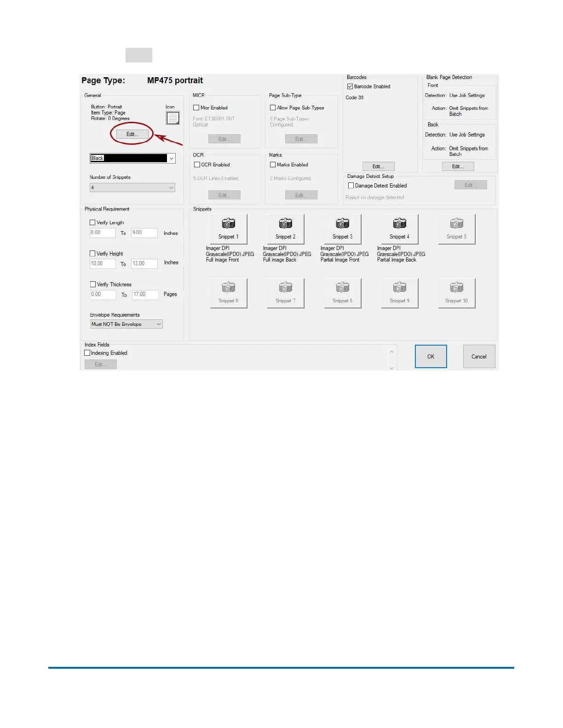The height and width of the screenshot is (728, 563).
Task: Enable Damage Detect Enabled checkbox
Action: pyautogui.click(x=351, y=186)
